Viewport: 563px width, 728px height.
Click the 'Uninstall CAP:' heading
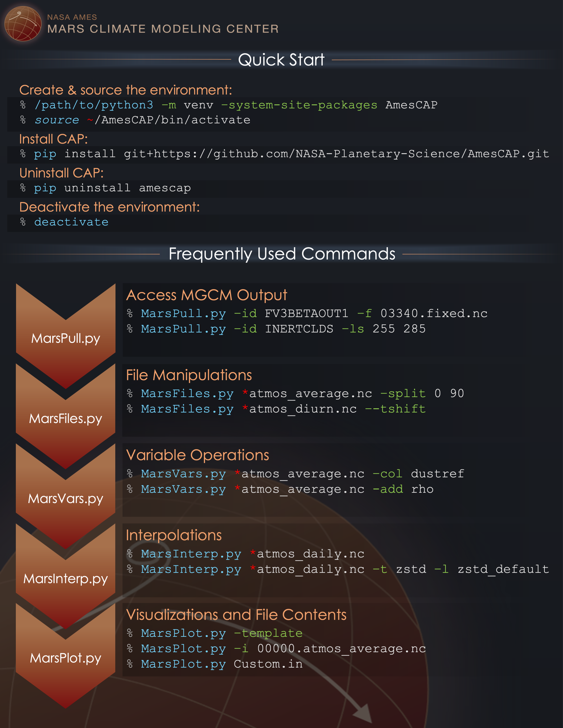pyautogui.click(x=61, y=173)
